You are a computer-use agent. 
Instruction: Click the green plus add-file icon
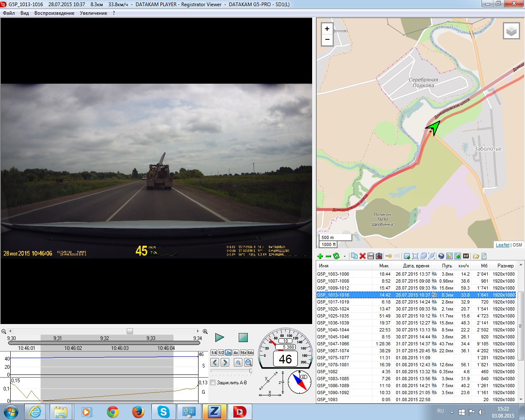pos(320,256)
